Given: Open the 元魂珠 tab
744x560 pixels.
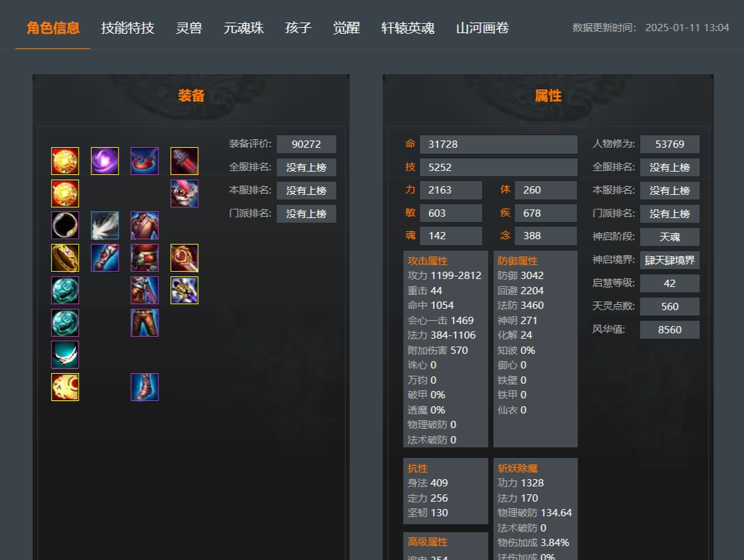Looking at the screenshot, I should (243, 28).
